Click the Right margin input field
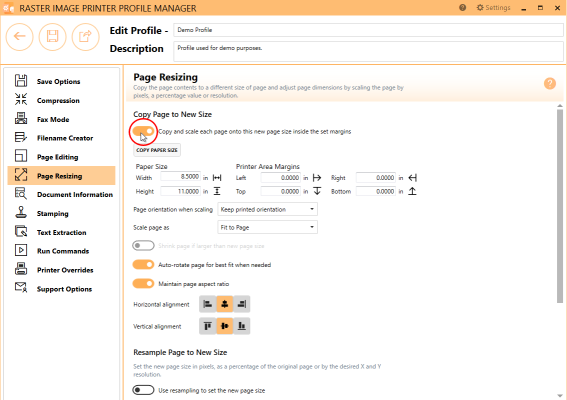Screen dimensions: 567x400 click(376, 178)
